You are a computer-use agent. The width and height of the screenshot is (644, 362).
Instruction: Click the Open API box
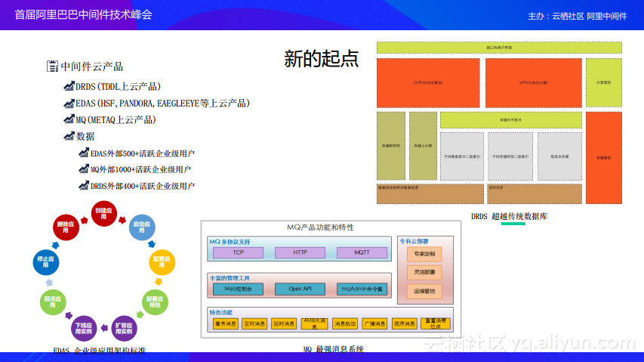(300, 289)
